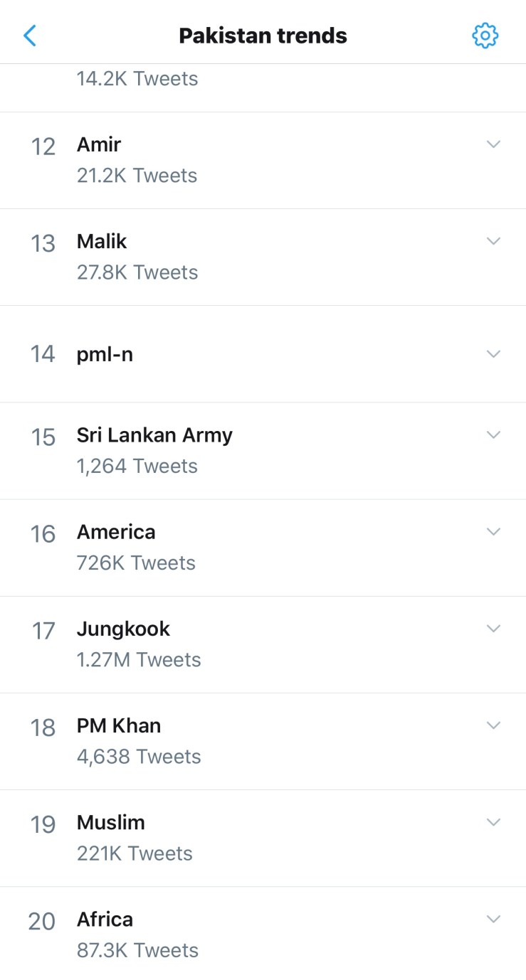Select the Muslim trending topic
The width and height of the screenshot is (526, 980).
coord(110,822)
